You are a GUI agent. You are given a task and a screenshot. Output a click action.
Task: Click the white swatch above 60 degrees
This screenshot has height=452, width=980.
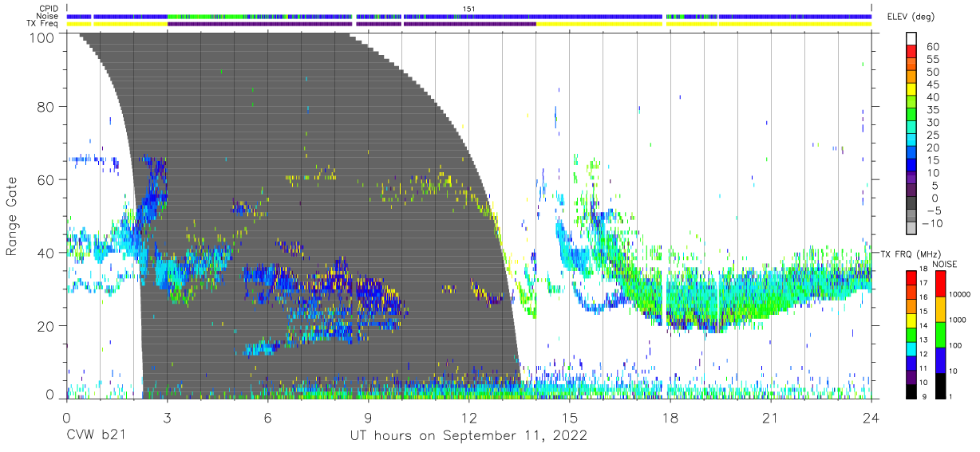tap(911, 39)
